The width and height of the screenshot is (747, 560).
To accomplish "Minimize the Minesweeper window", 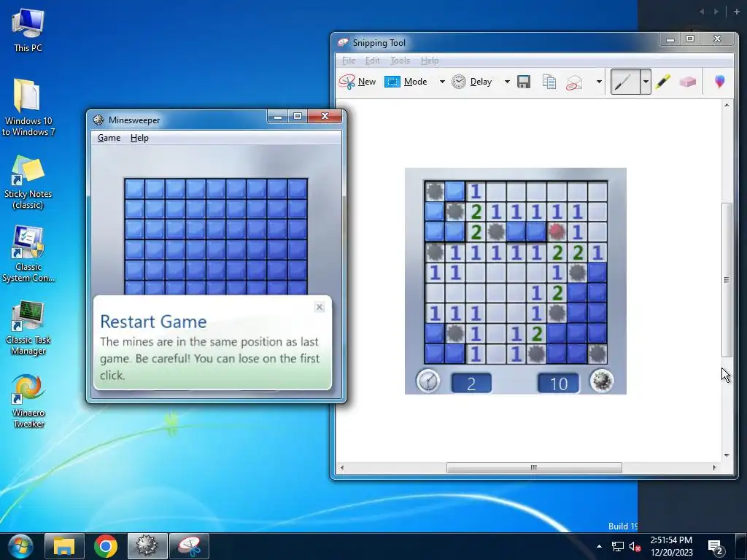I will point(278,116).
